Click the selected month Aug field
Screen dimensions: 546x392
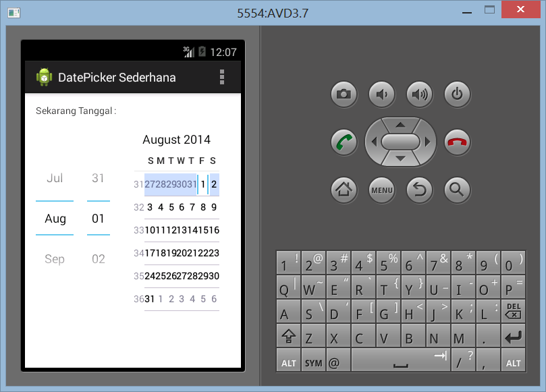[55, 219]
